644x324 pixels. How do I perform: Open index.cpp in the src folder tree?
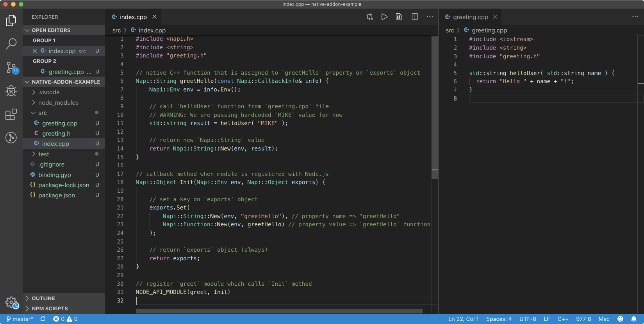[x=64, y=143]
